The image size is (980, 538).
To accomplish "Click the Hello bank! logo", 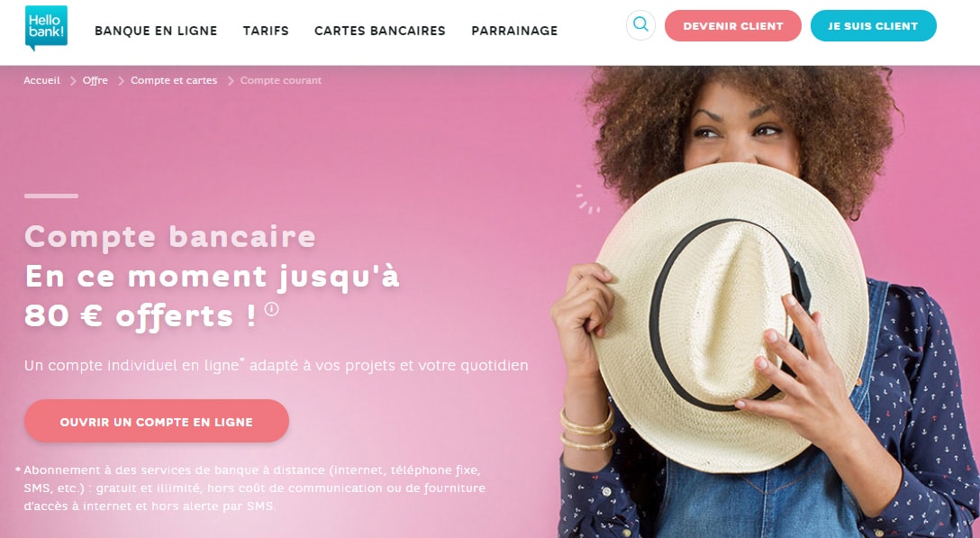I will (46, 28).
